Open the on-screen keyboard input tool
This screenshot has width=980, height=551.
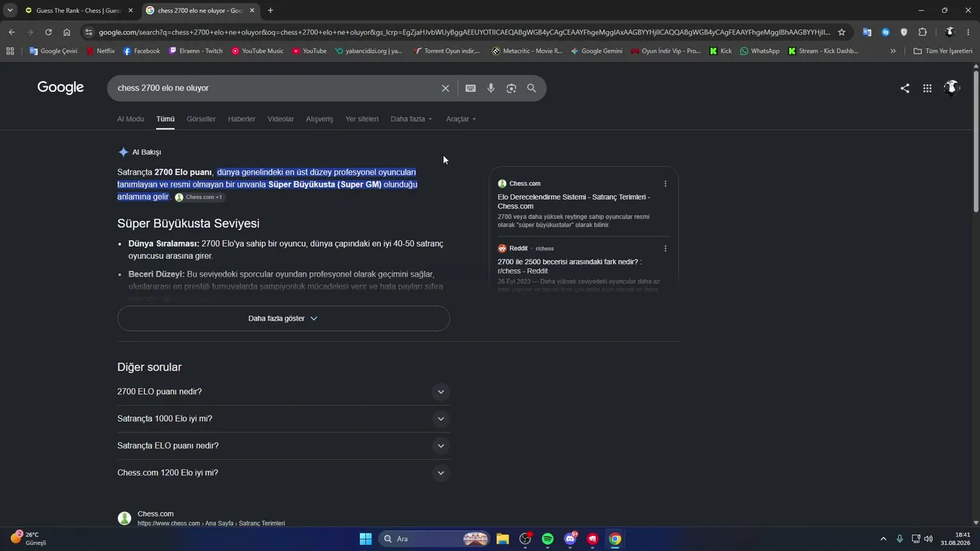point(471,88)
